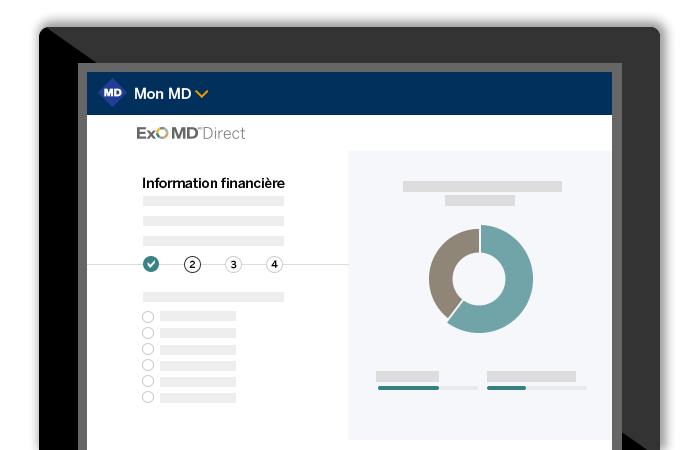The height and width of the screenshot is (450, 700).
Task: Open the Mon MD dropdown chevron
Action: 202,94
